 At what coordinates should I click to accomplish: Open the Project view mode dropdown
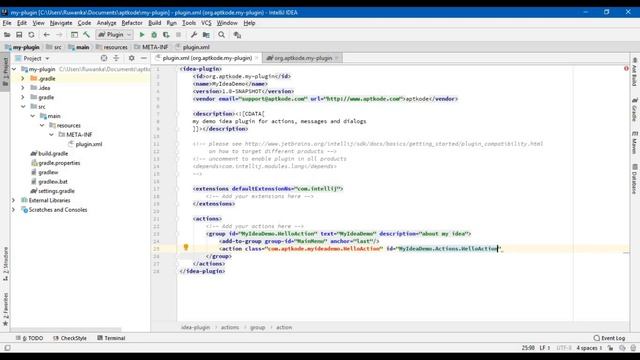[x=36, y=58]
